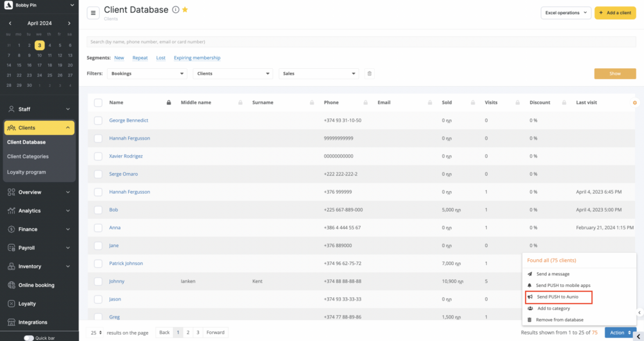
Task: Go to next month in calendar
Action: click(69, 23)
